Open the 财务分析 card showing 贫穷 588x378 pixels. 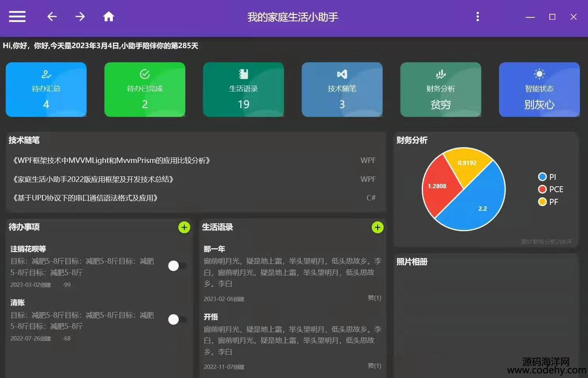[x=441, y=90]
